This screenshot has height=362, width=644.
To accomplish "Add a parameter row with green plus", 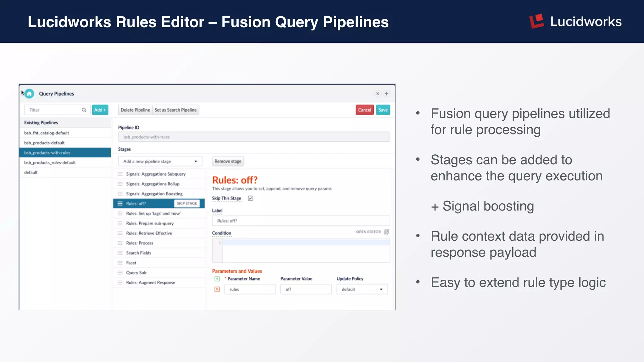I will click(217, 279).
